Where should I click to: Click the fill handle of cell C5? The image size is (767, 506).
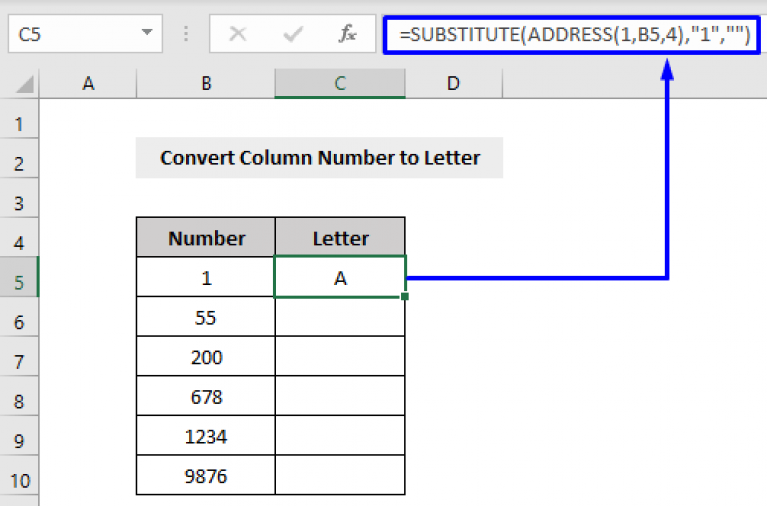click(405, 296)
